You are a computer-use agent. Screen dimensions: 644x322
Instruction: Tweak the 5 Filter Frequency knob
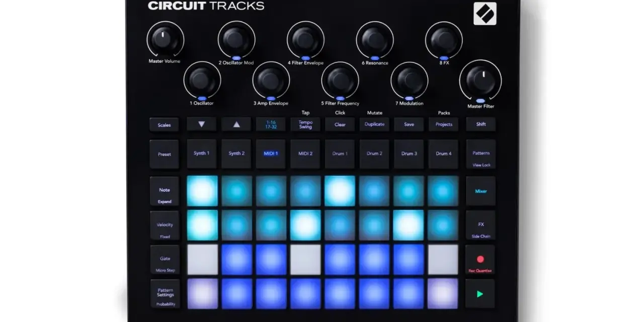(340, 79)
